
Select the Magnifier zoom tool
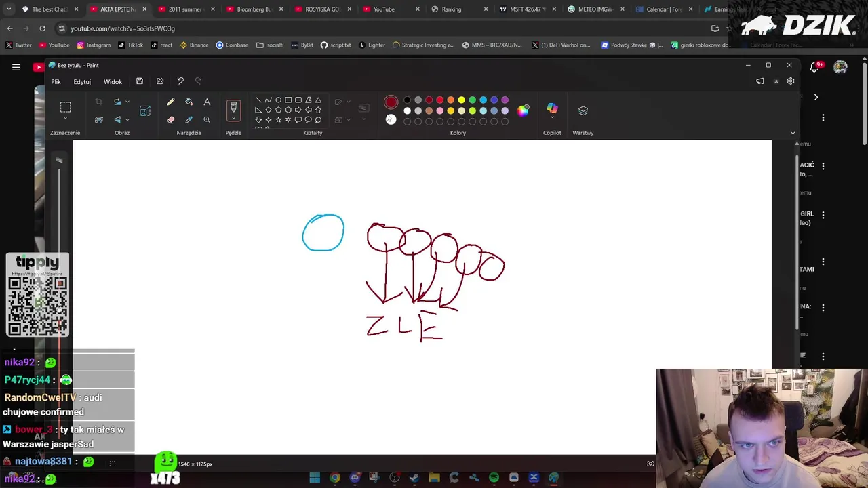(207, 119)
